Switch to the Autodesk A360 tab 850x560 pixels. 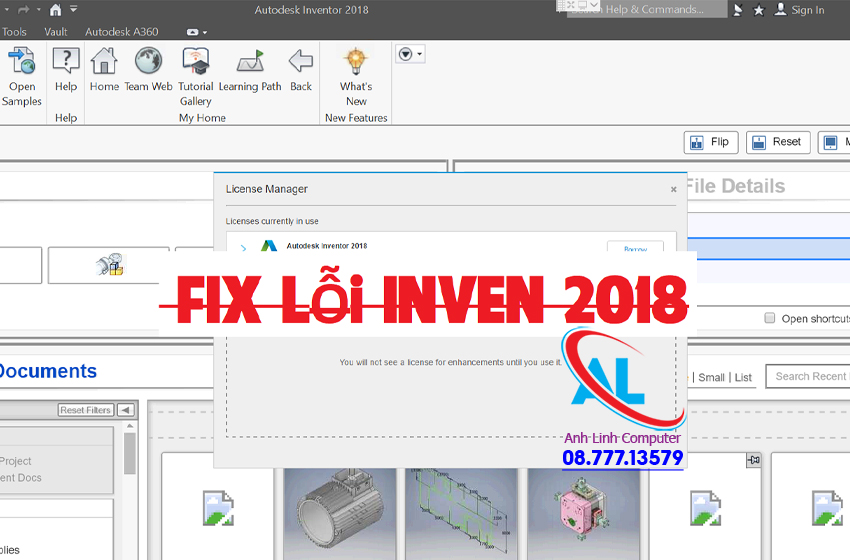pos(121,32)
